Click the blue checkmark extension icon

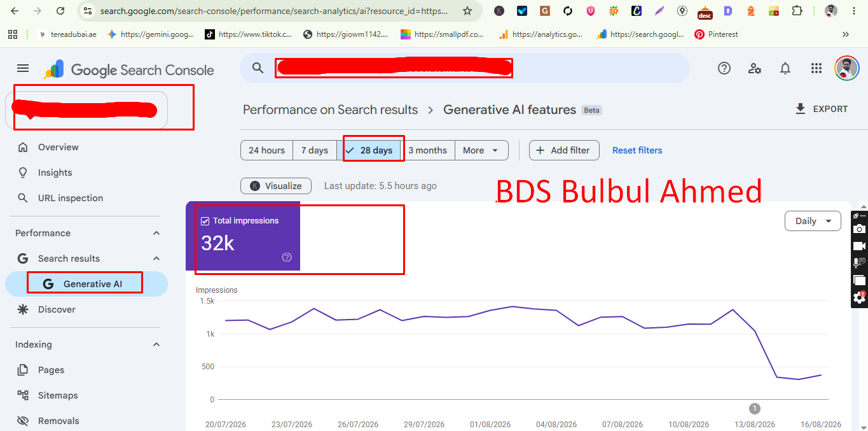click(x=522, y=11)
